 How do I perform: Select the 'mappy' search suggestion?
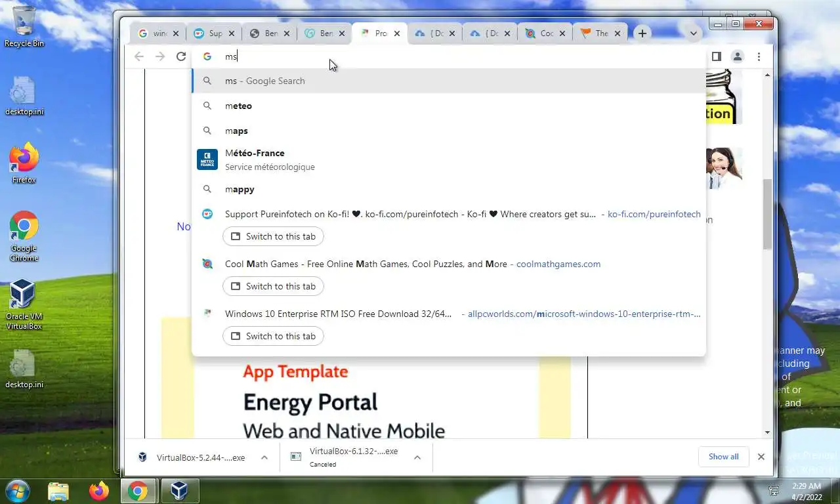(x=449, y=189)
